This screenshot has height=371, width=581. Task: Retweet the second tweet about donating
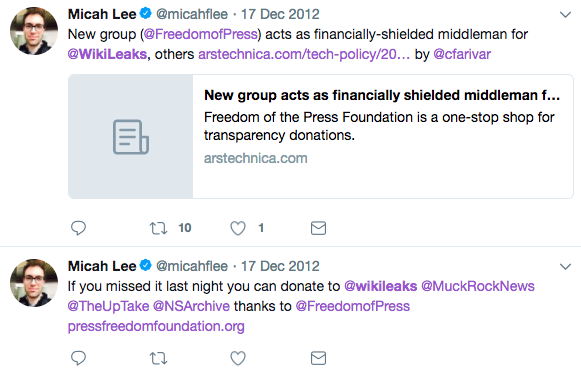[159, 358]
